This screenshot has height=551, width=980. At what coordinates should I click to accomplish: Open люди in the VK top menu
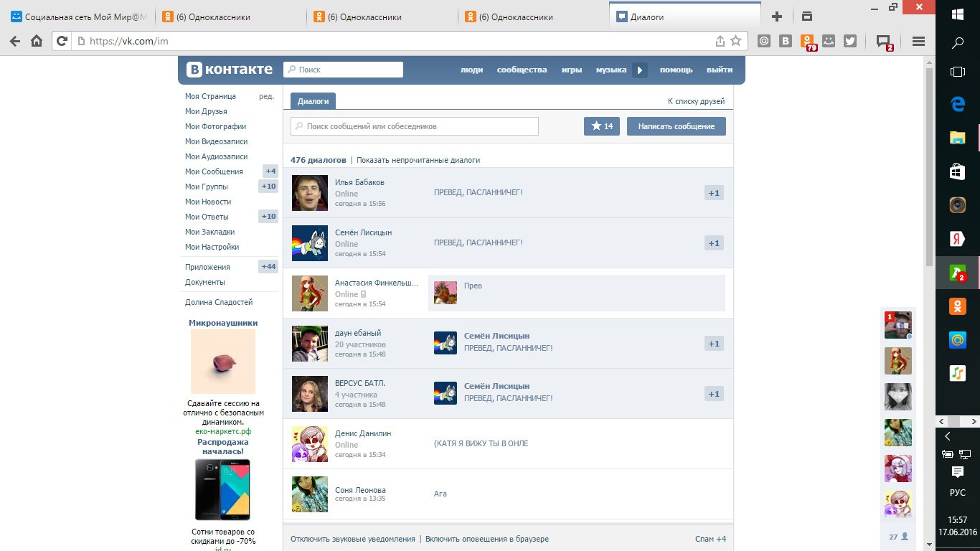tap(471, 70)
